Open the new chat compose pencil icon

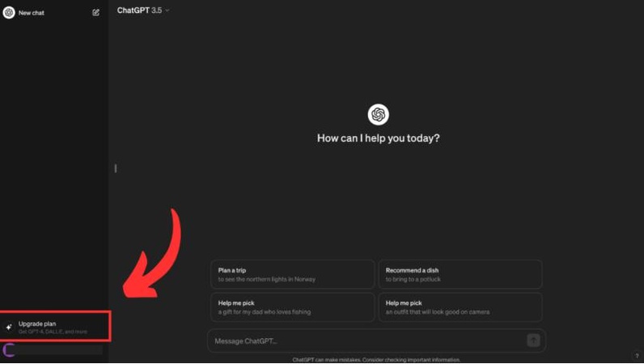click(x=95, y=13)
